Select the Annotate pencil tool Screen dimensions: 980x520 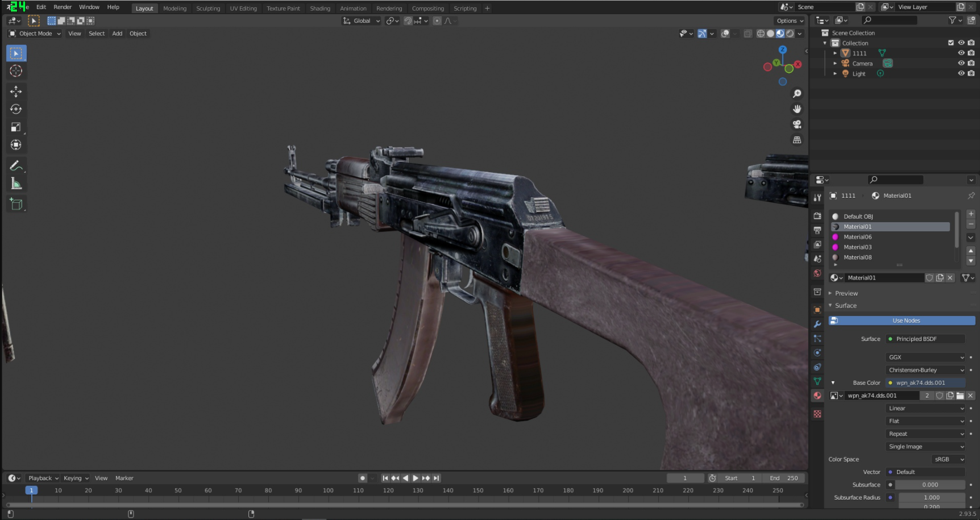coord(16,165)
